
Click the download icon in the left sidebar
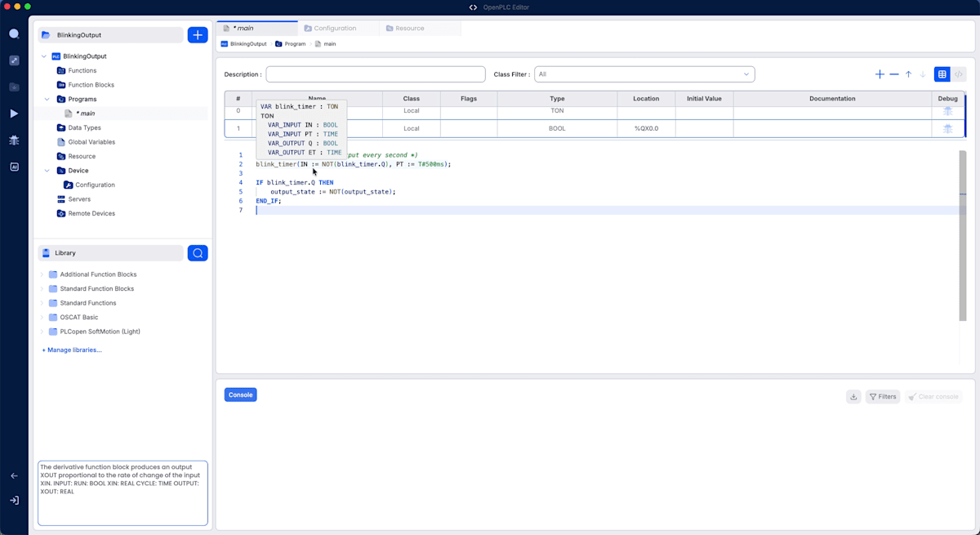coord(14,87)
